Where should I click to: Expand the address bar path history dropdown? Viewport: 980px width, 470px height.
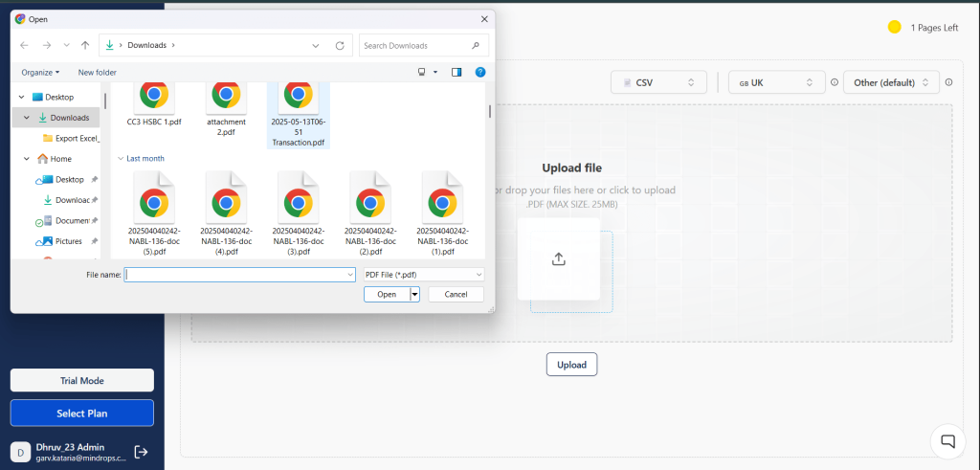[316, 46]
